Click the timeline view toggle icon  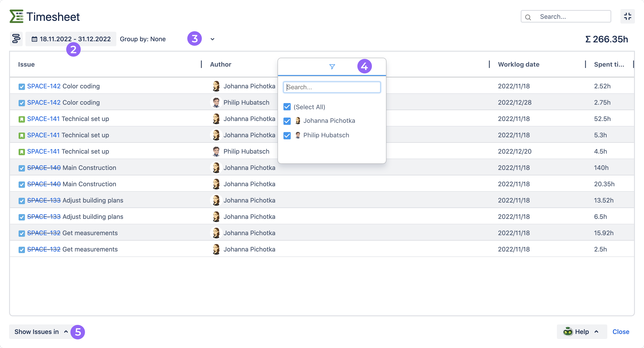(x=16, y=39)
